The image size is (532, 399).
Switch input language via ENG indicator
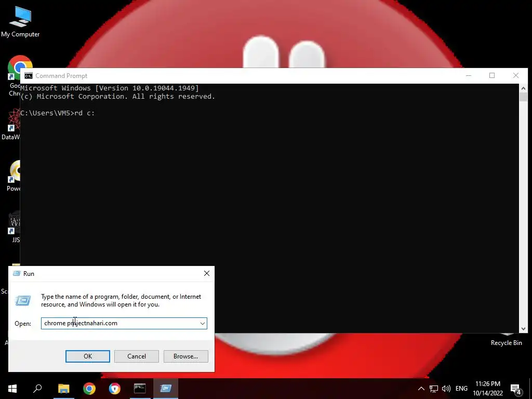point(461,389)
